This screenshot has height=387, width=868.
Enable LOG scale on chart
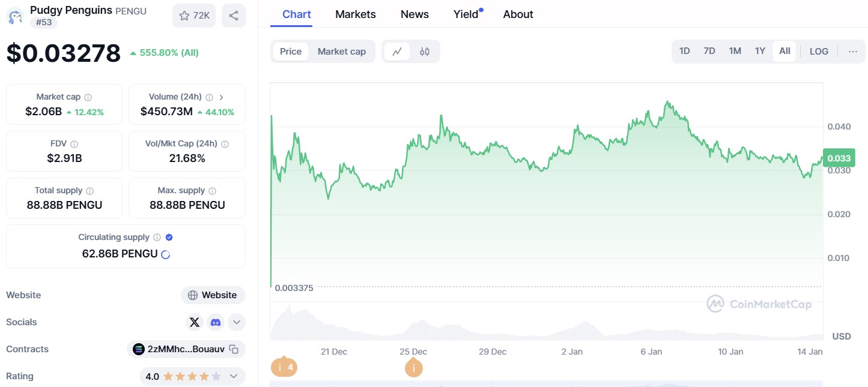pos(819,52)
